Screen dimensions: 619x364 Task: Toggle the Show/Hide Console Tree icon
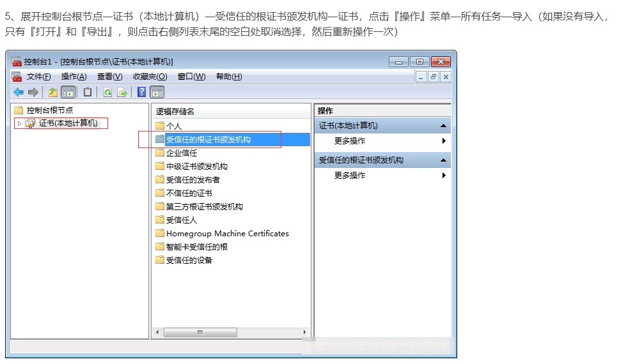pos(68,92)
